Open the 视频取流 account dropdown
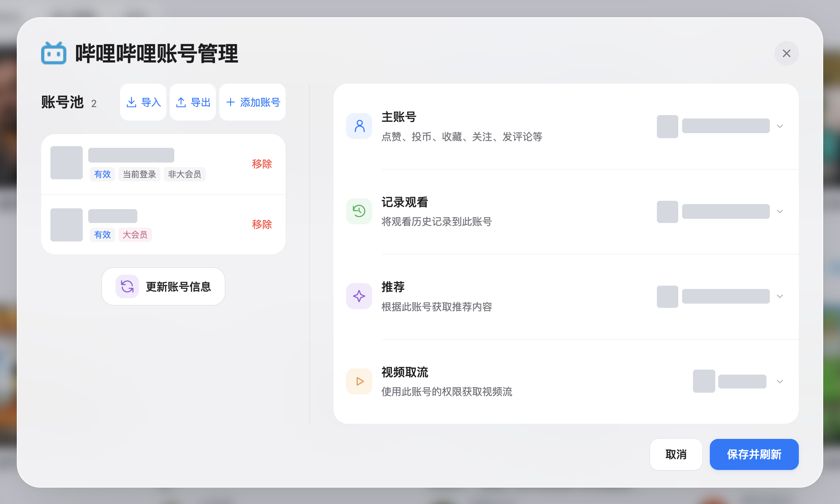840x504 pixels. (738, 381)
